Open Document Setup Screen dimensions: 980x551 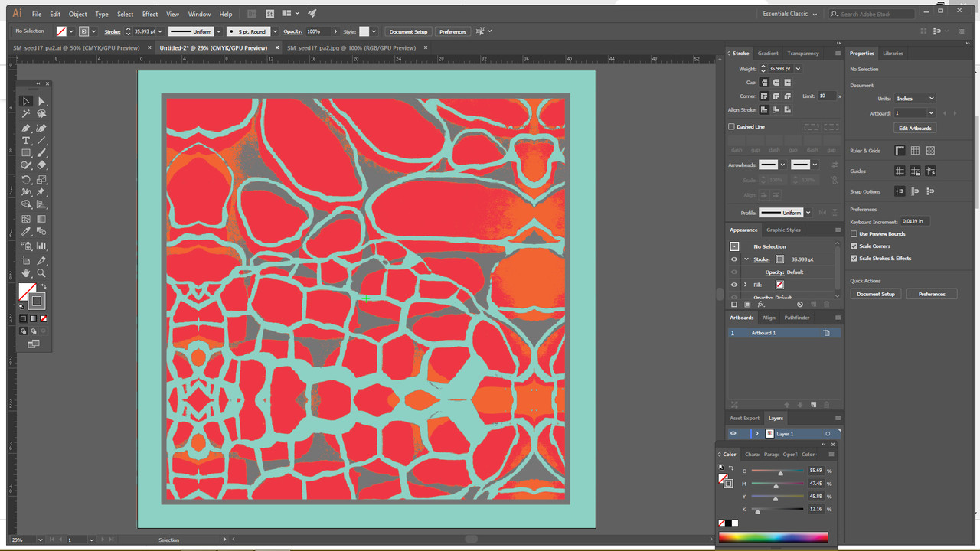coord(408,31)
